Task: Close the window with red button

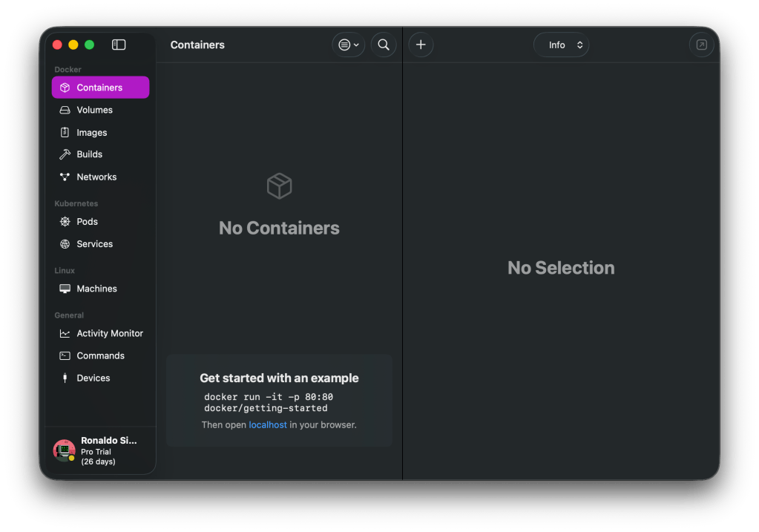Action: (57, 45)
